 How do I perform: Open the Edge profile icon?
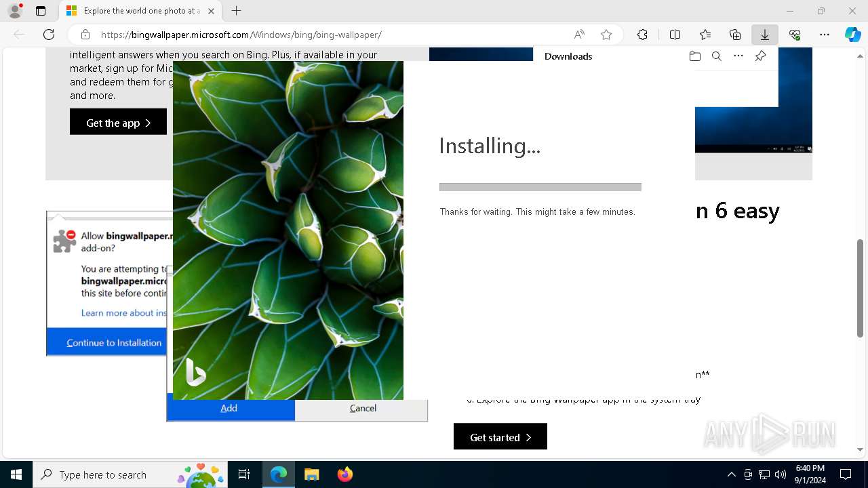pyautogui.click(x=14, y=11)
